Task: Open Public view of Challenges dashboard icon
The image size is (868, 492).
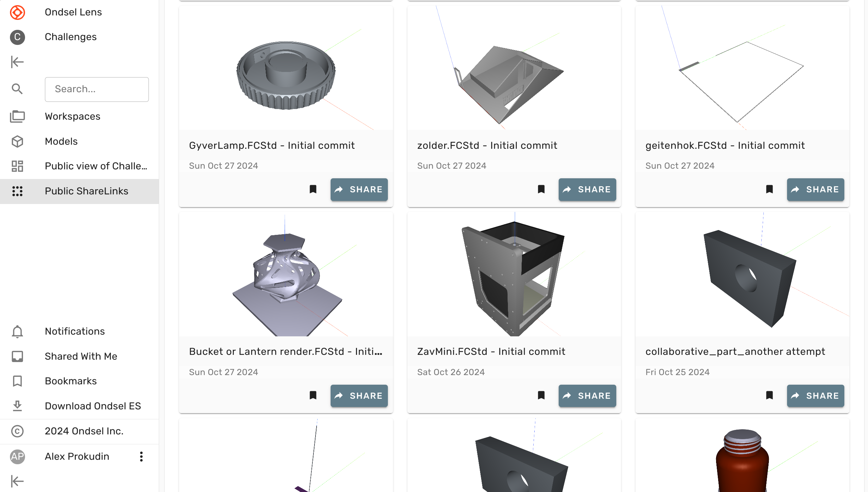Action: click(17, 166)
